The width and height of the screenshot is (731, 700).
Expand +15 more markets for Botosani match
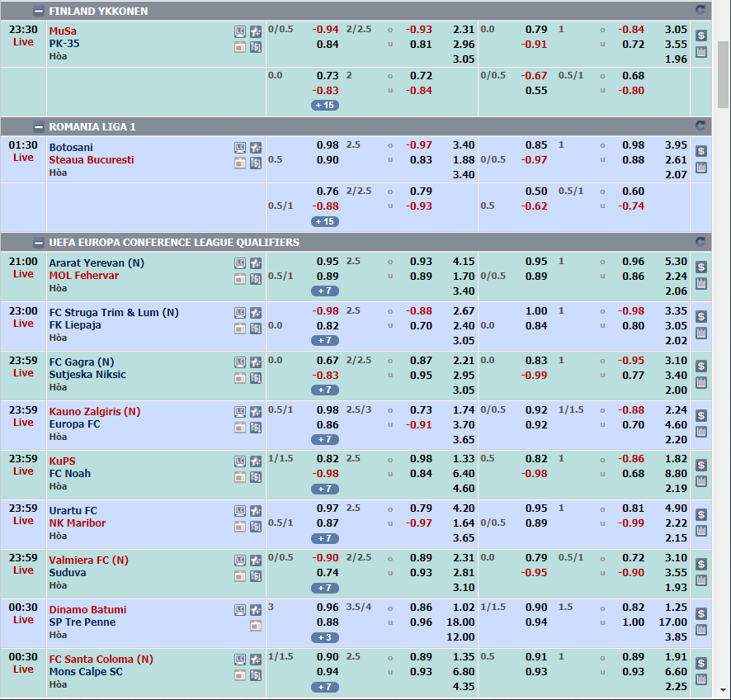(325, 221)
